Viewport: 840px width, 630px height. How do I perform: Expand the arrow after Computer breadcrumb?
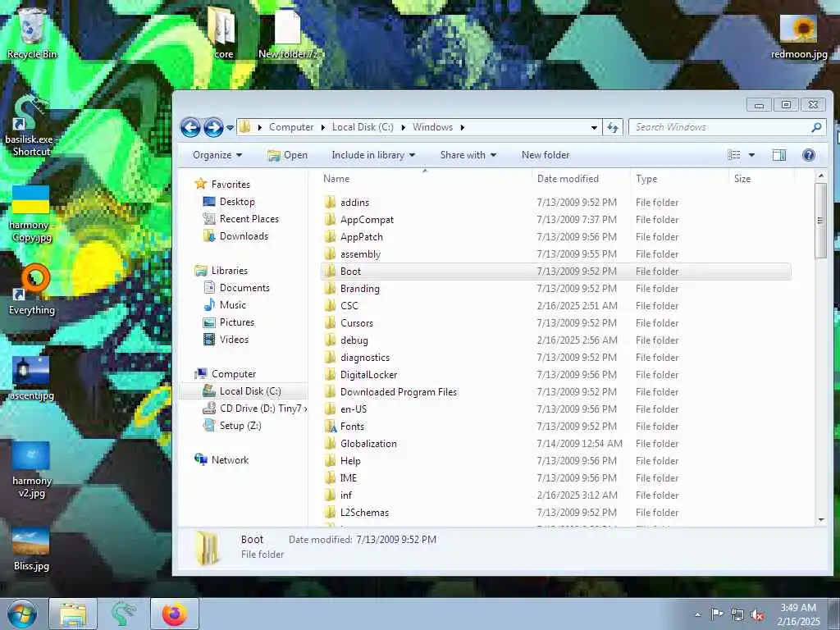pos(322,127)
